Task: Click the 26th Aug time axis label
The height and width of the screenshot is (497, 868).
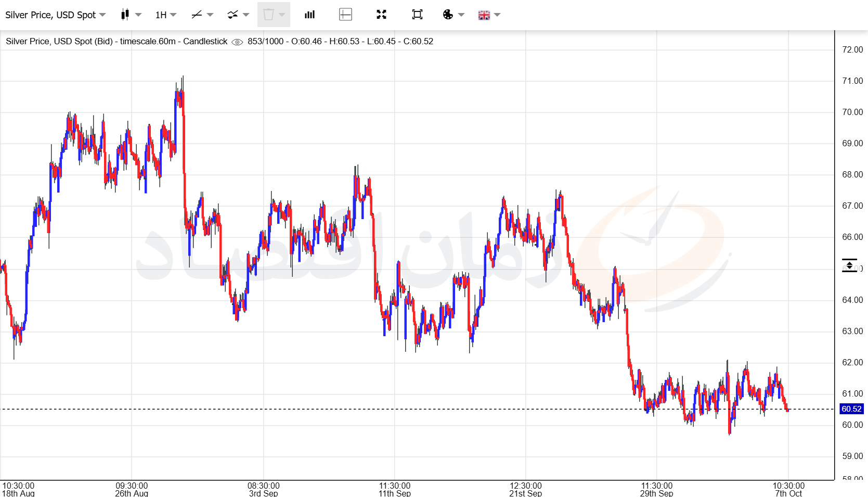Action: click(132, 493)
